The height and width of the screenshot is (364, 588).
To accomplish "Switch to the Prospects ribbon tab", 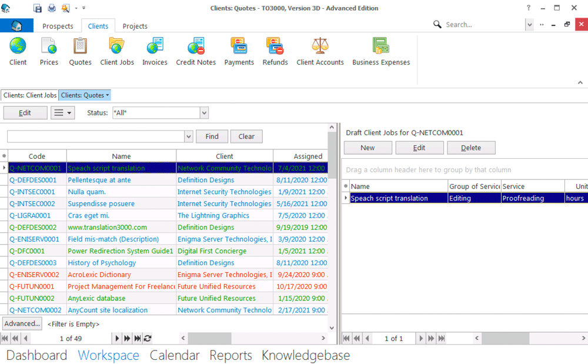I will 58,26.
